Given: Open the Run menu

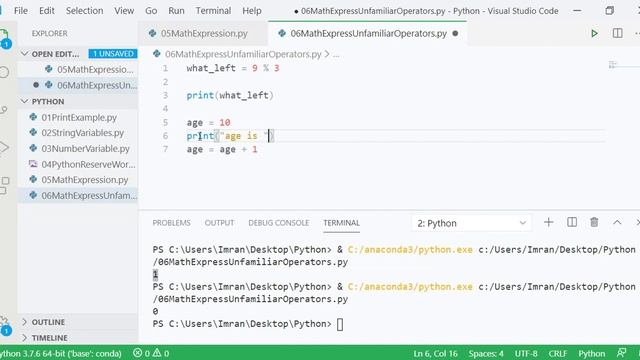Looking at the screenshot, I should [176, 11].
